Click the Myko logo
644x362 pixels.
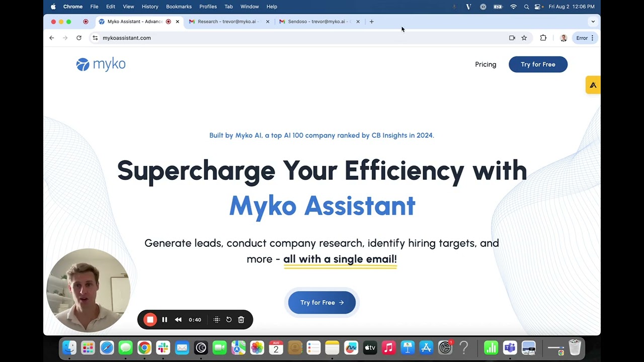[101, 64]
